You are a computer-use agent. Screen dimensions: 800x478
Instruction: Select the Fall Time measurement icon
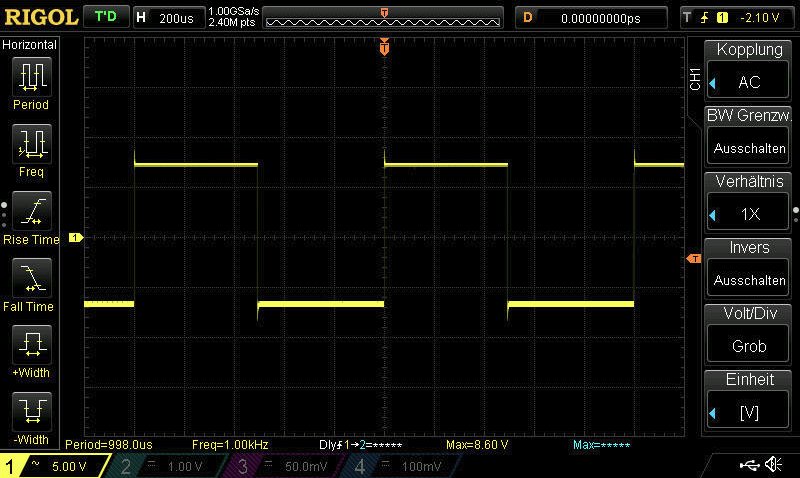(32, 278)
